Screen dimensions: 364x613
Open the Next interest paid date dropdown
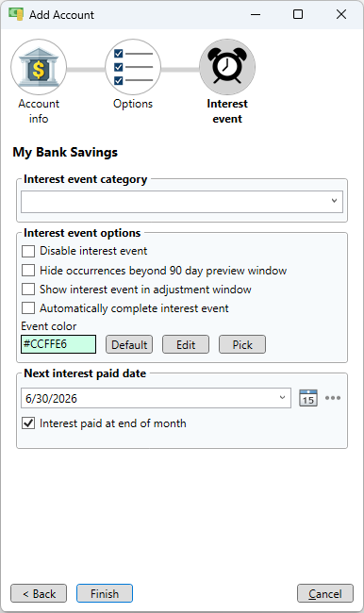point(156,398)
